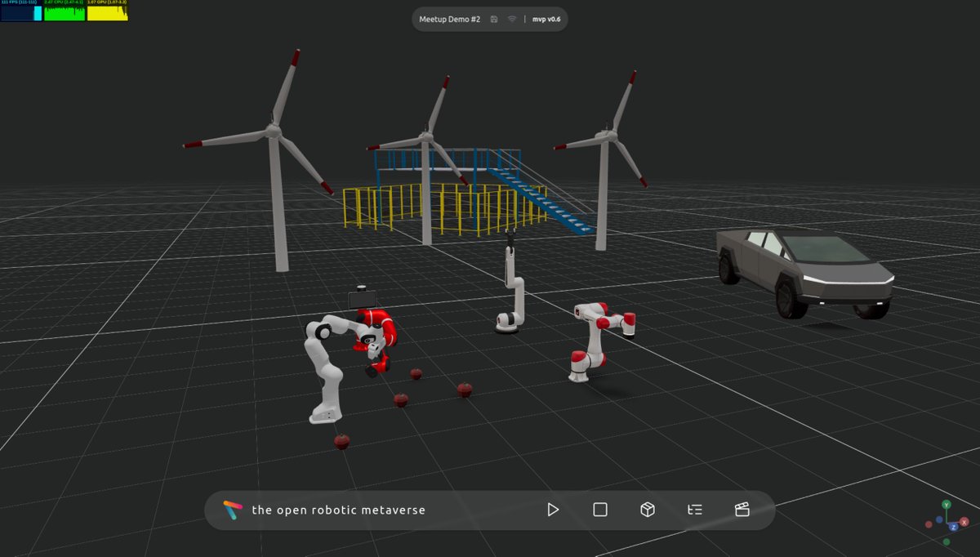
Task: Click the open robotic metaverse text
Action: tap(337, 510)
